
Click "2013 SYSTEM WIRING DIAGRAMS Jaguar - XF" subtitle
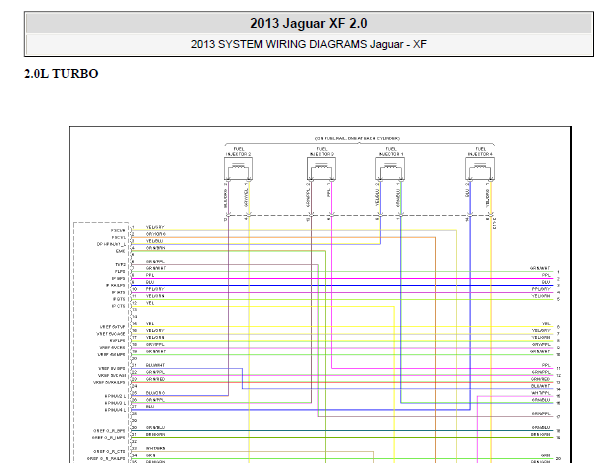[x=309, y=44]
